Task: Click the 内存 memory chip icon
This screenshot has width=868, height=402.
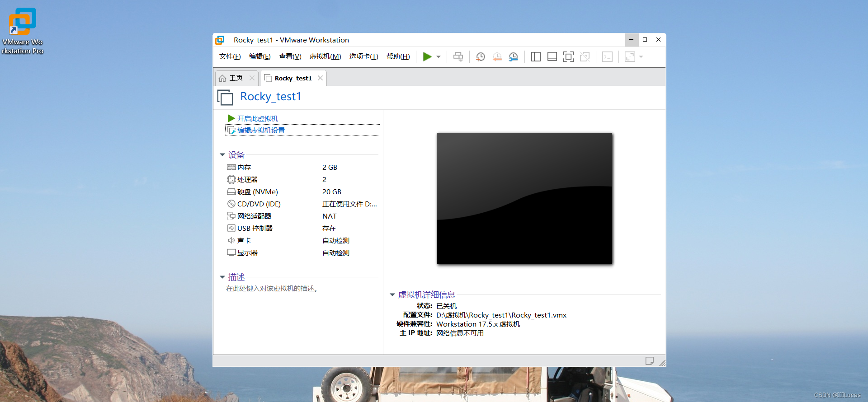Action: 231,167
